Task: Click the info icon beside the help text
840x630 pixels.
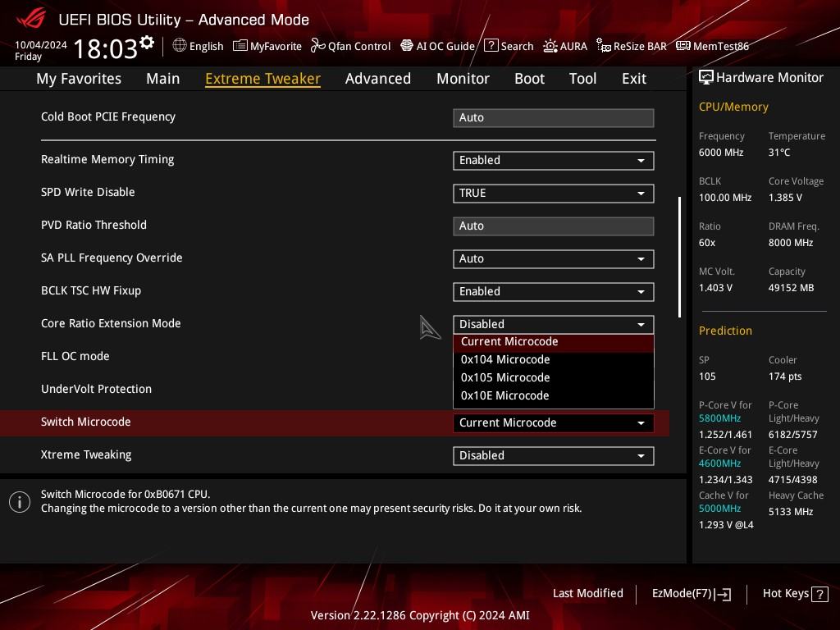Action: (20, 502)
